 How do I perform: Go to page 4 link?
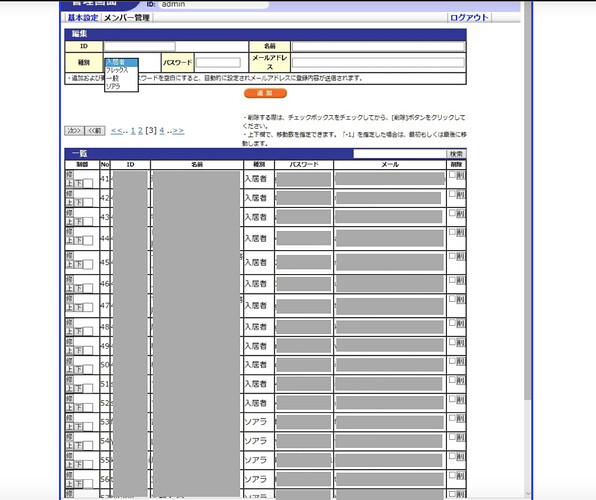162,130
